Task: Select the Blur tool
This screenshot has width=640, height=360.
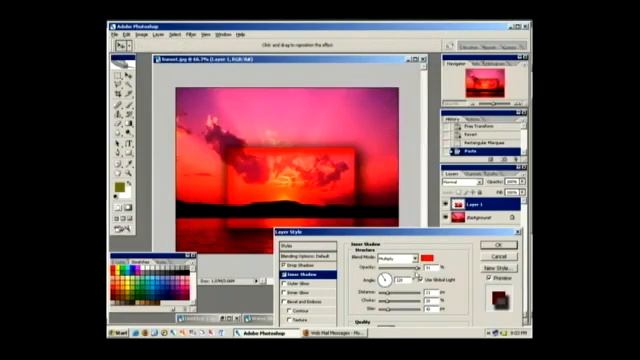Action: tap(118, 133)
